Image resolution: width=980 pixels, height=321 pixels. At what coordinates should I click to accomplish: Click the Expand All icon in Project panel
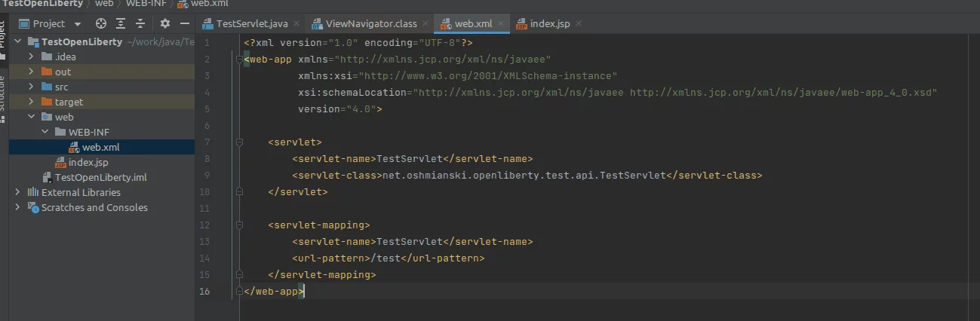tap(121, 23)
